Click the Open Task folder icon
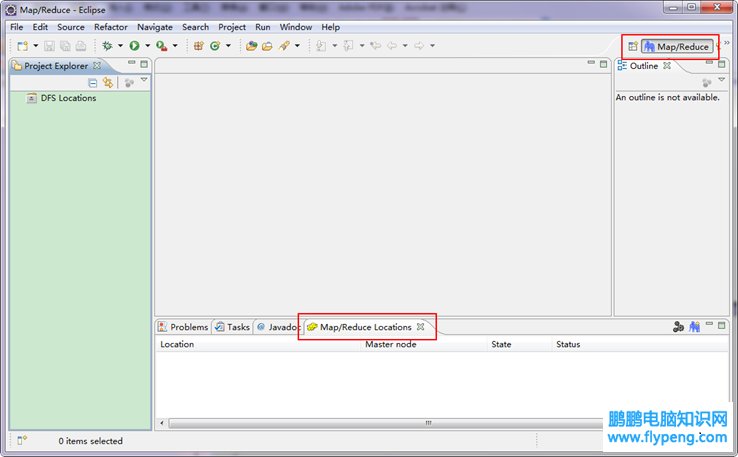Viewport: 738px width, 457px height. coord(267,46)
